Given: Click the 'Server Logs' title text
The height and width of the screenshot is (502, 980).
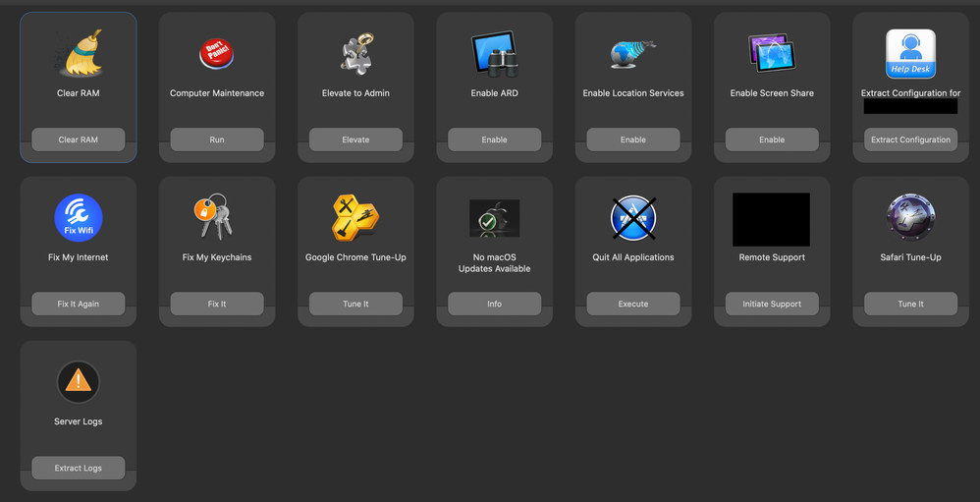Looking at the screenshot, I should [79, 421].
